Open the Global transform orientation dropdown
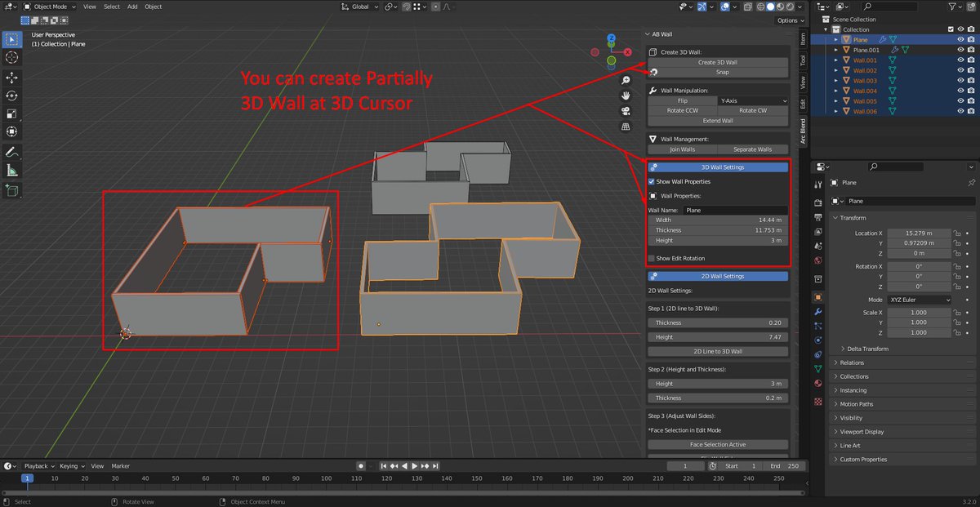Screen dimensions: 980x507 pyautogui.click(x=360, y=7)
